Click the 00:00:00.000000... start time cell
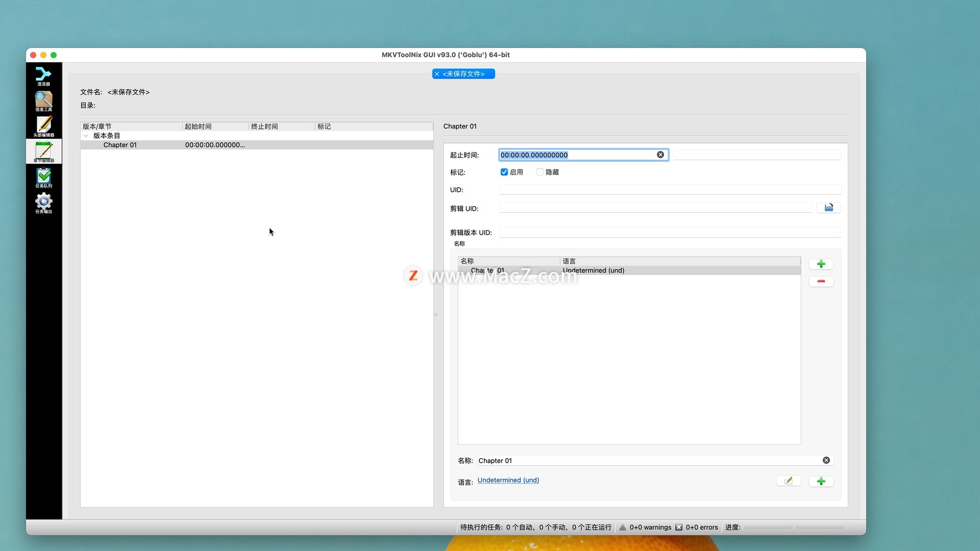This screenshot has width=980, height=551. pyautogui.click(x=215, y=145)
